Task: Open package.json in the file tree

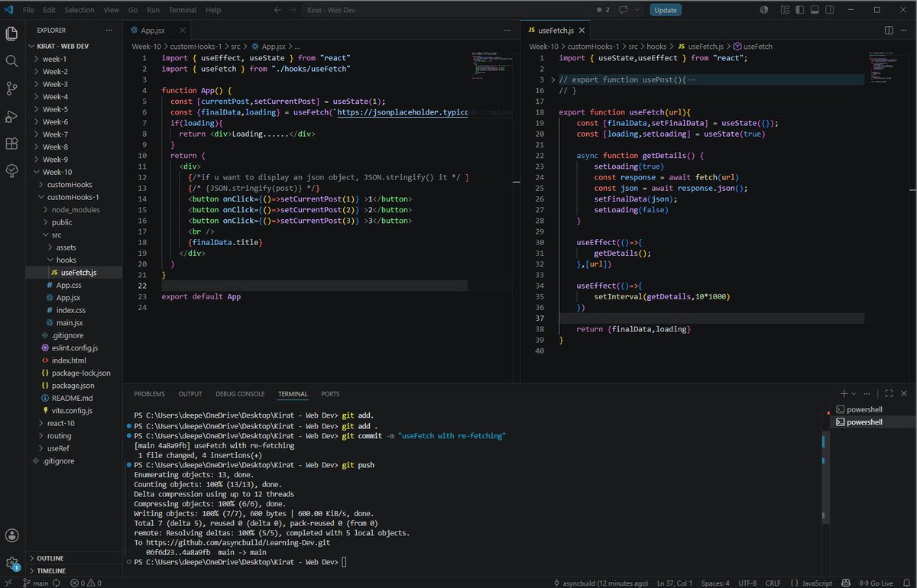Action: click(x=73, y=386)
